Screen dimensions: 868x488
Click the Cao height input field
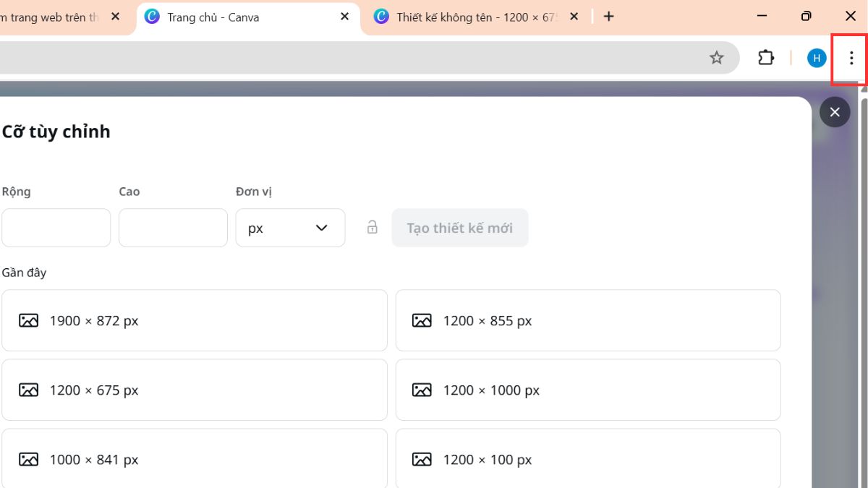(173, 227)
